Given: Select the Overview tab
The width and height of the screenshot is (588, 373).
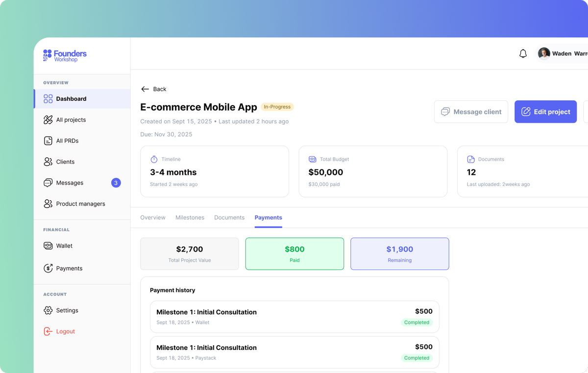Looking at the screenshot, I should click(152, 217).
